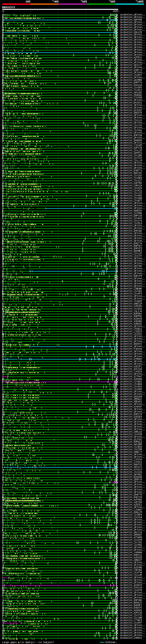The height and width of the screenshot is (644, 146).
Task: Select hit UniRef100_B6KNE3
Action: coord(131,251)
